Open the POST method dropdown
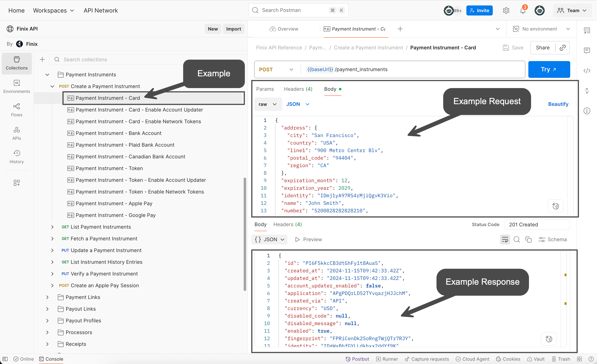Screen dimensions: 597x364 pyautogui.click(x=276, y=69)
